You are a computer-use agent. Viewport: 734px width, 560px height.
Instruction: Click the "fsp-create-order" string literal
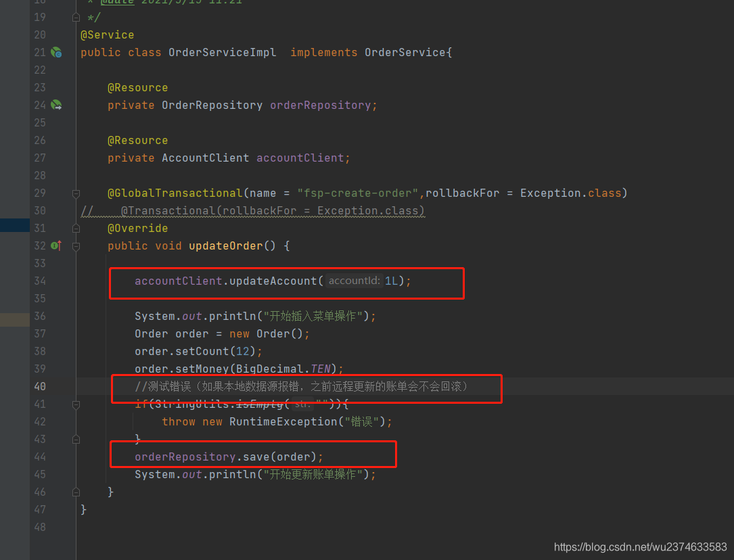tap(358, 193)
